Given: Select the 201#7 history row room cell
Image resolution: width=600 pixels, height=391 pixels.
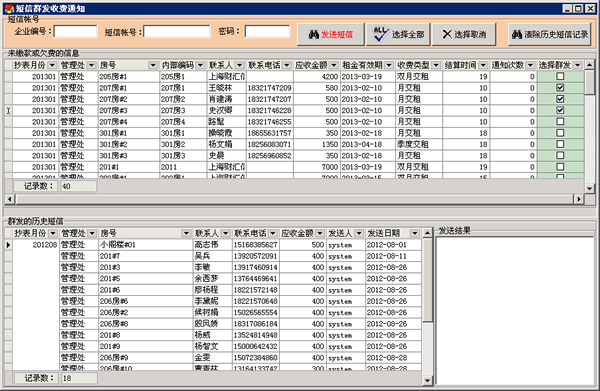Looking at the screenshot, I should (x=145, y=256).
